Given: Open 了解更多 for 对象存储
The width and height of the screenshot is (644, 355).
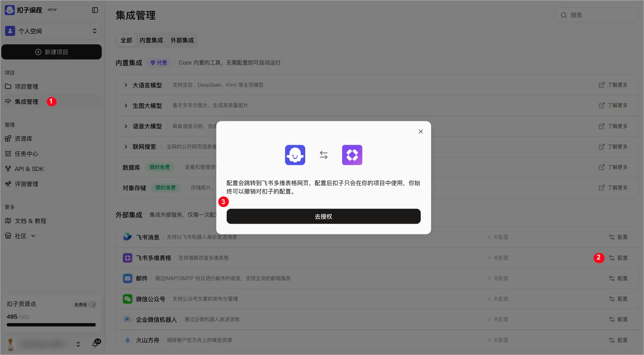Looking at the screenshot, I should (x=613, y=188).
